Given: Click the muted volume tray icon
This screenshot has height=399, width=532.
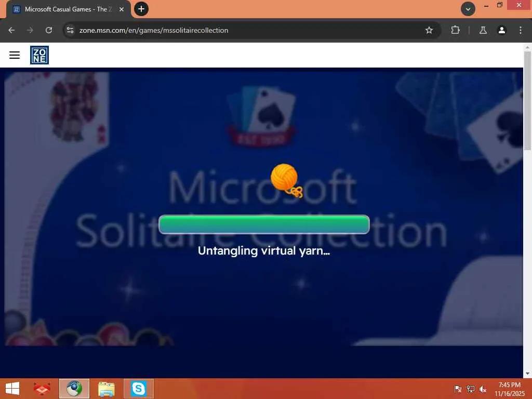Looking at the screenshot, I should (483, 389).
